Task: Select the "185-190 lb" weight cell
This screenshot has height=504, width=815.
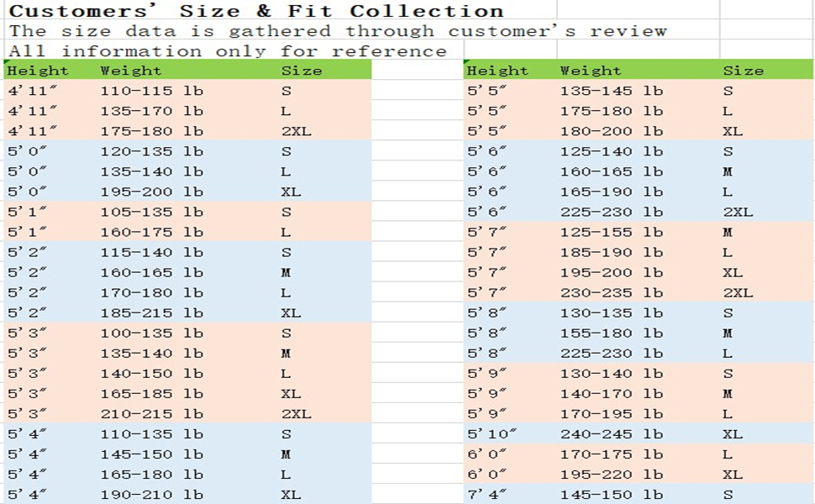Action: tap(612, 252)
